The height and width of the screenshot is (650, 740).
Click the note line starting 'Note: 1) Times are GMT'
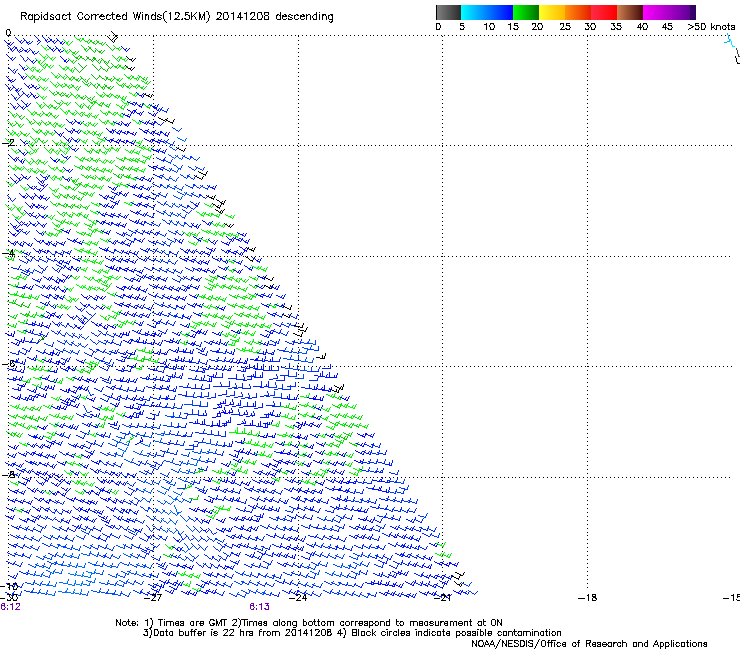coord(309,623)
